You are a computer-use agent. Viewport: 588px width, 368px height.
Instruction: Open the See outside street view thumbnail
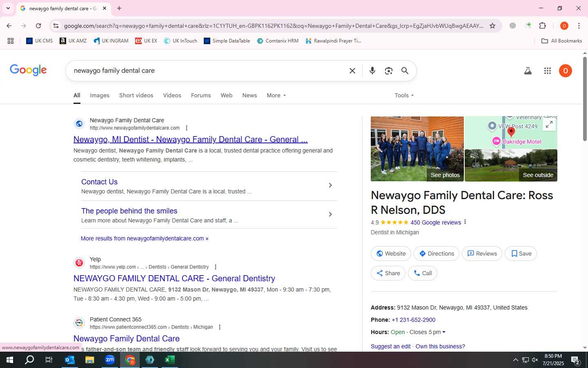pyautogui.click(x=511, y=165)
